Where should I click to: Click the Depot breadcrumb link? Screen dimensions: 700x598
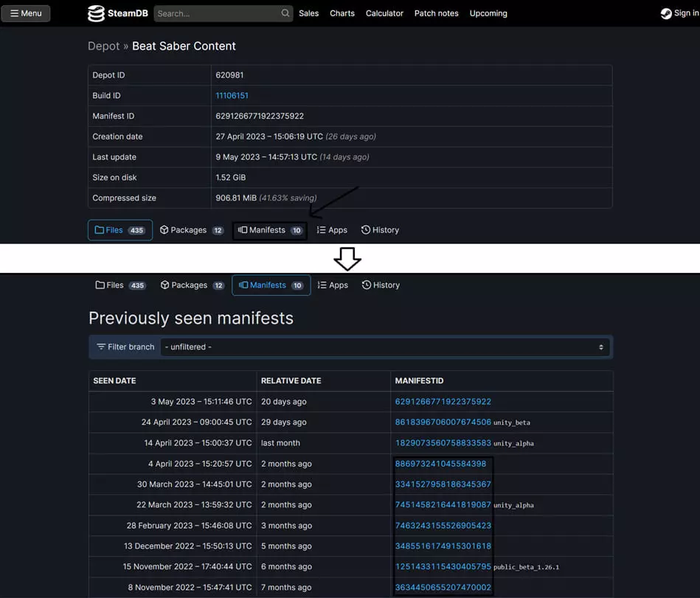click(x=103, y=46)
